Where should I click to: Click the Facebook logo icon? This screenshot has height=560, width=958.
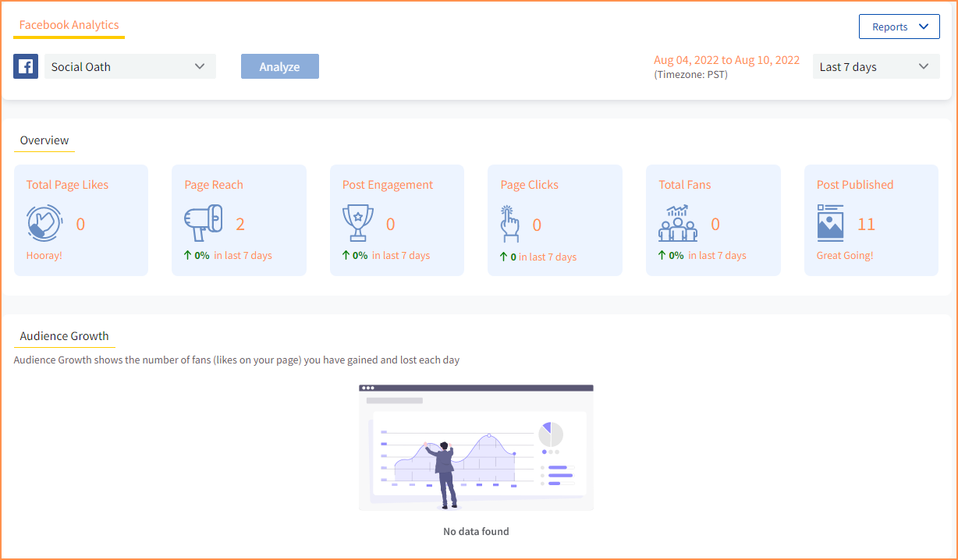pyautogui.click(x=26, y=66)
